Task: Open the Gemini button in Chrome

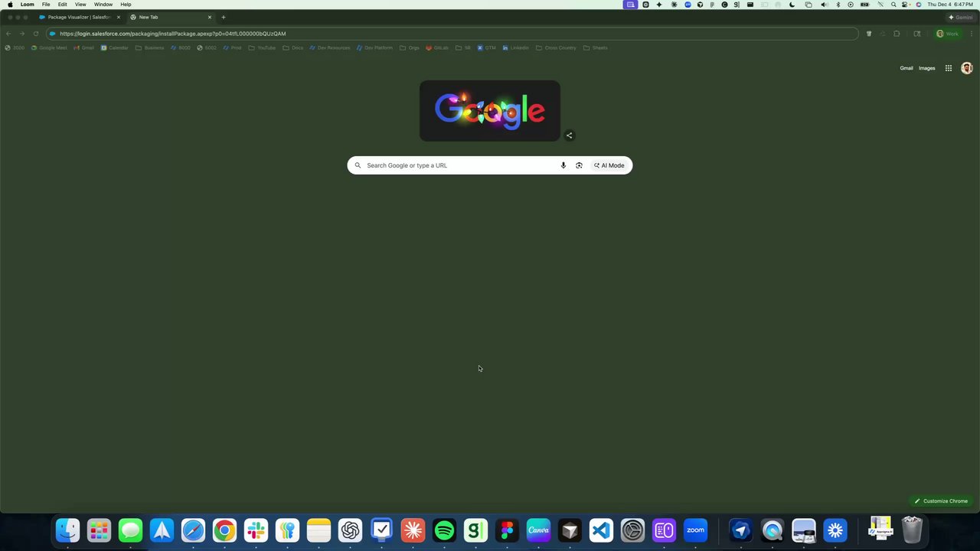Action: tap(961, 17)
